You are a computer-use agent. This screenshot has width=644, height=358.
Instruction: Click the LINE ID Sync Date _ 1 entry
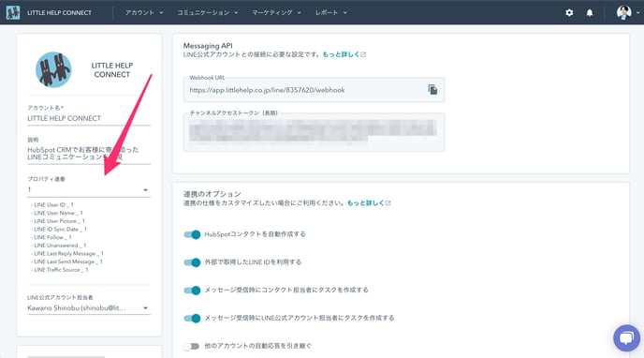[x=59, y=230]
